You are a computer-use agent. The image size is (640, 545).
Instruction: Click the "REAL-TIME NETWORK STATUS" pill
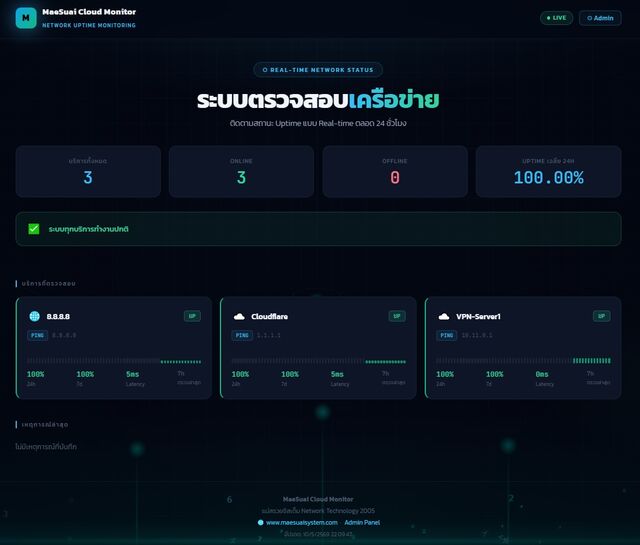pos(318,70)
